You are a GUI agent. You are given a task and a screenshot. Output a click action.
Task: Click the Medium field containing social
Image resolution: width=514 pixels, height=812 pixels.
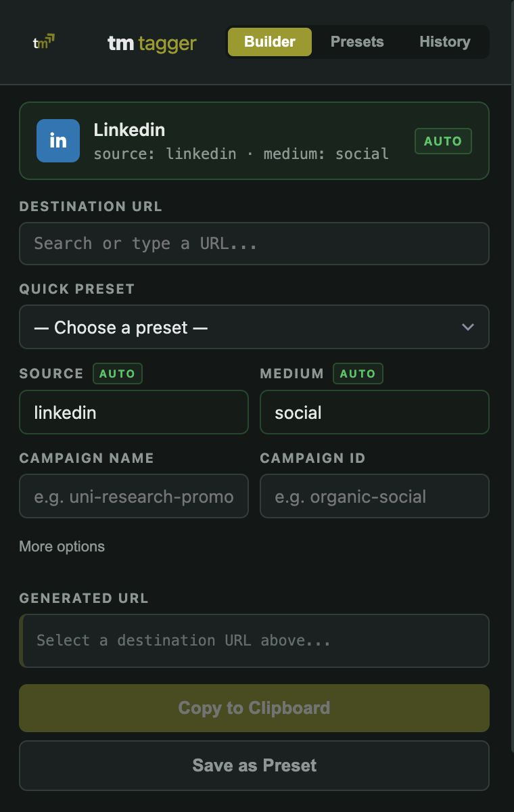tap(374, 412)
